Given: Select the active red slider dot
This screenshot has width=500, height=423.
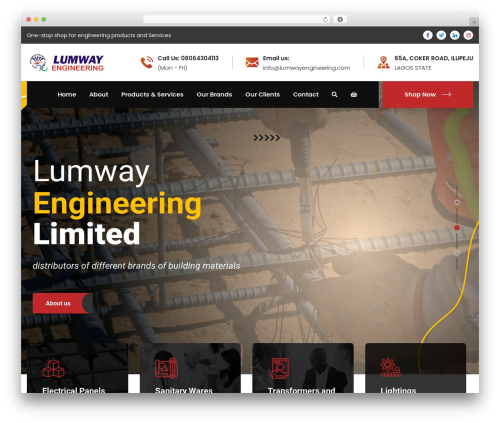Looking at the screenshot, I should [457, 228].
